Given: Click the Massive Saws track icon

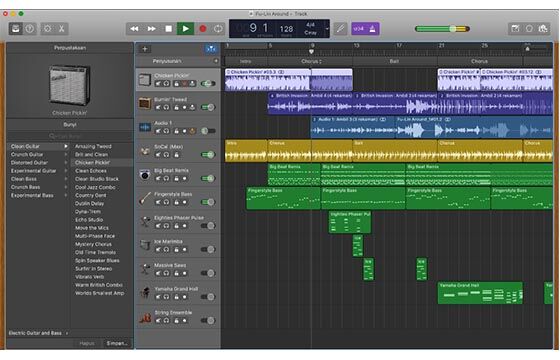Looking at the screenshot, I should click(145, 269).
